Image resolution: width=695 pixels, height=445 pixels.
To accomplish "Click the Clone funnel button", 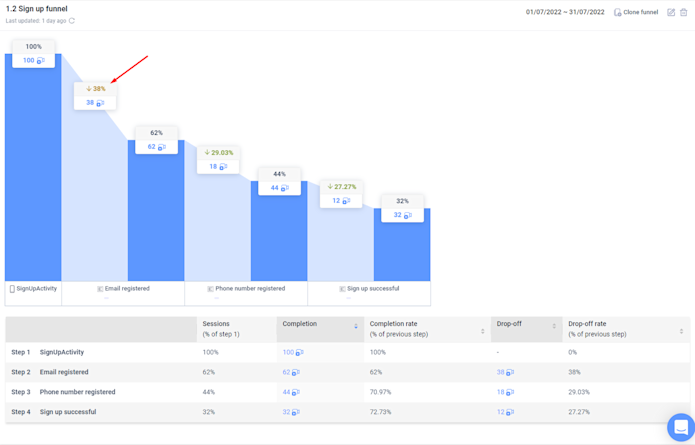I will tap(636, 12).
